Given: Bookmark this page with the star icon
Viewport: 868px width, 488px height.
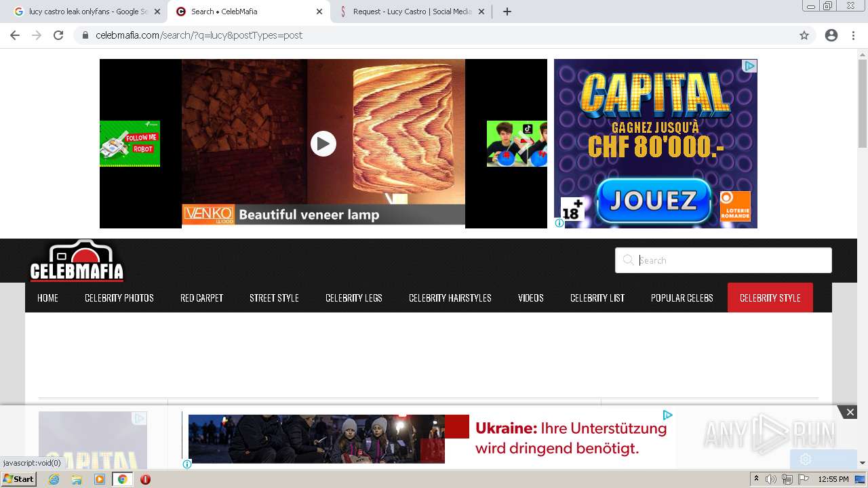Looking at the screenshot, I should click(x=804, y=35).
